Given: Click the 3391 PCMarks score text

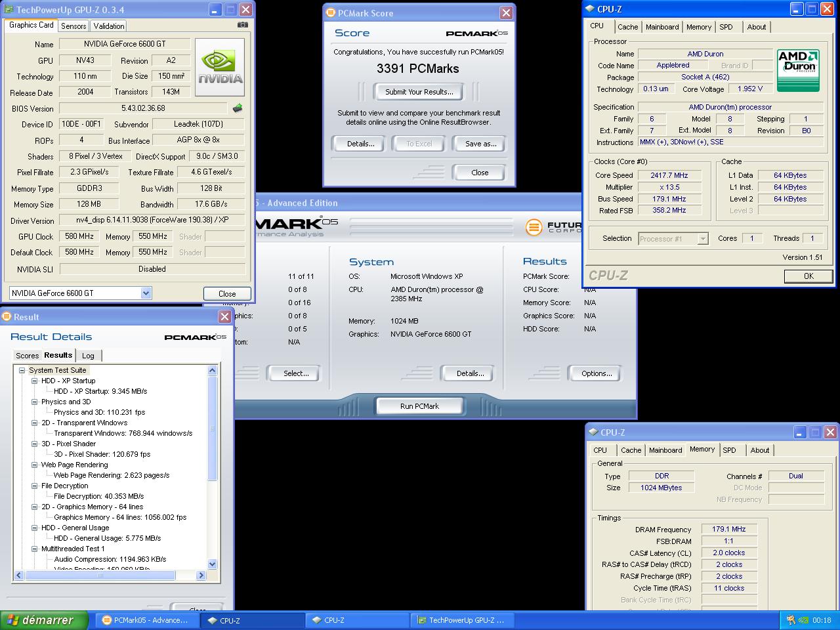Looking at the screenshot, I should coord(418,68).
